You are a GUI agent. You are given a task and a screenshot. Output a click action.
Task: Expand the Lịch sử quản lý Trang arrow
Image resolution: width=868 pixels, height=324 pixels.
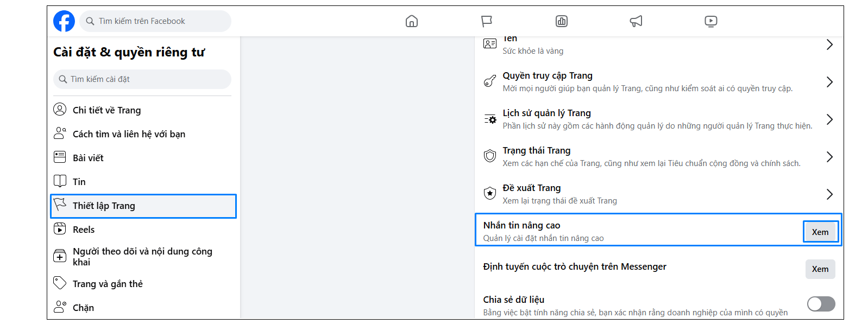829,119
